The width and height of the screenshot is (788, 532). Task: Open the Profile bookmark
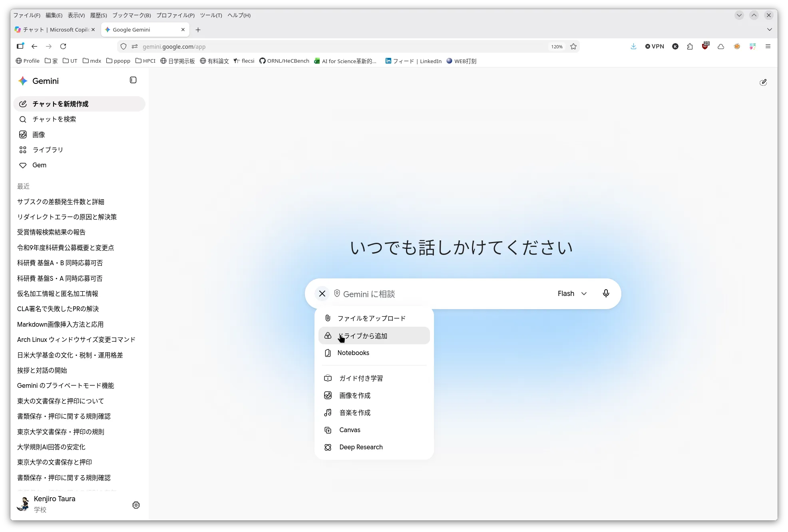tap(28, 61)
